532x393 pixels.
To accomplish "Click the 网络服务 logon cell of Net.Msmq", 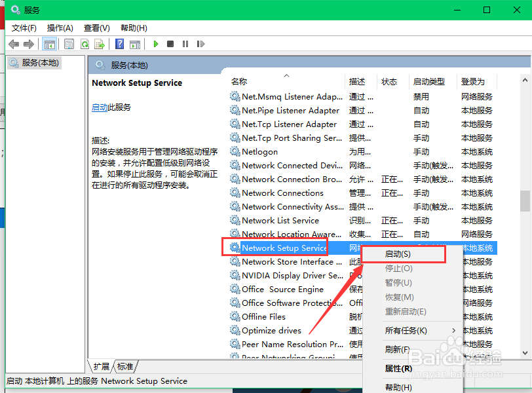I will pyautogui.click(x=477, y=97).
